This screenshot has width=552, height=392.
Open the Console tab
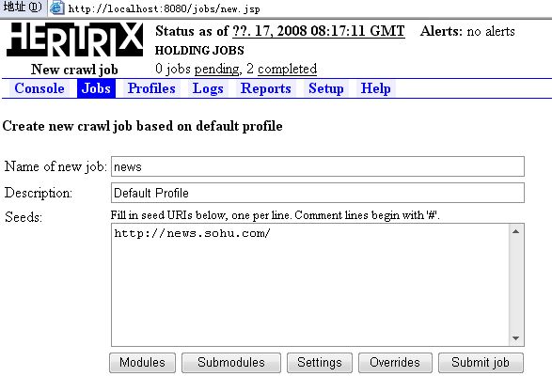tap(39, 88)
